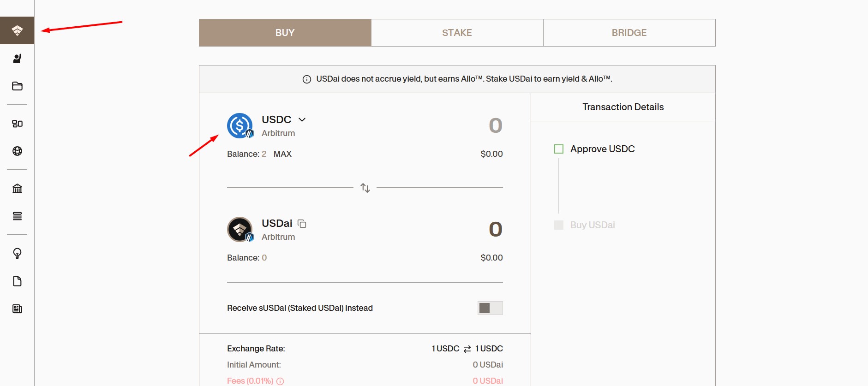Click the USDai logo sidebar icon

[17, 30]
